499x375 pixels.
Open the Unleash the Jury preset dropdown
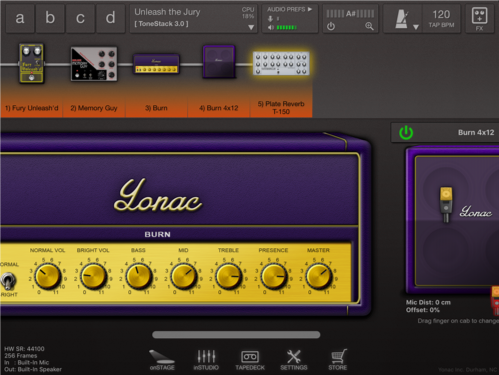tap(251, 27)
